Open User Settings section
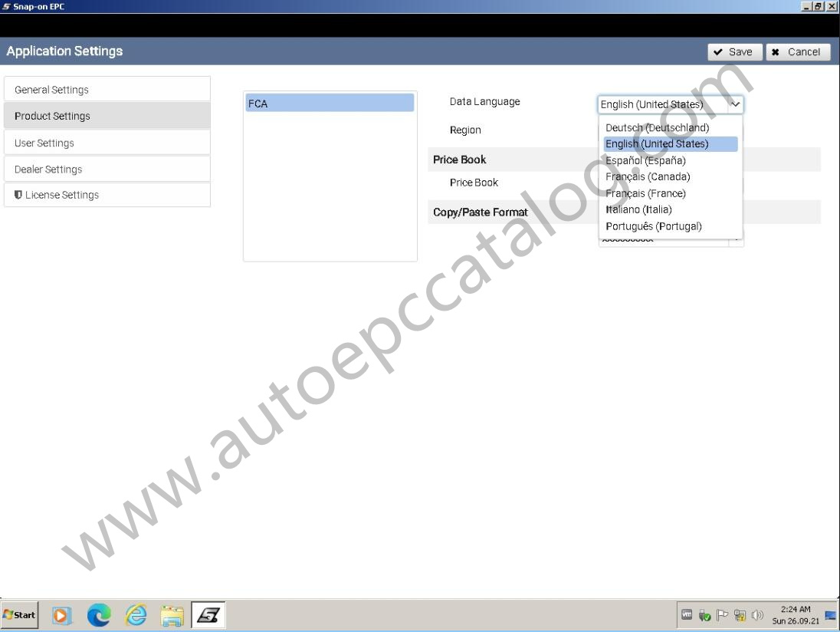840x632 pixels. click(107, 143)
